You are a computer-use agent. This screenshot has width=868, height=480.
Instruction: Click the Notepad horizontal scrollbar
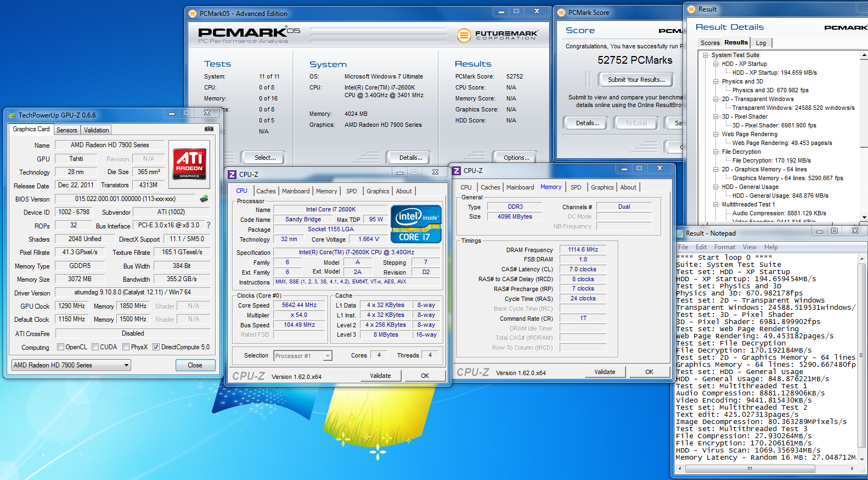tap(766, 468)
